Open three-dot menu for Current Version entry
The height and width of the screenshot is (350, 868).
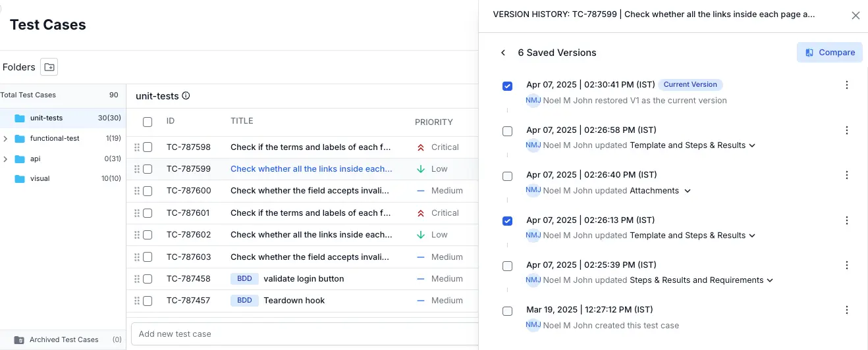[x=847, y=85]
